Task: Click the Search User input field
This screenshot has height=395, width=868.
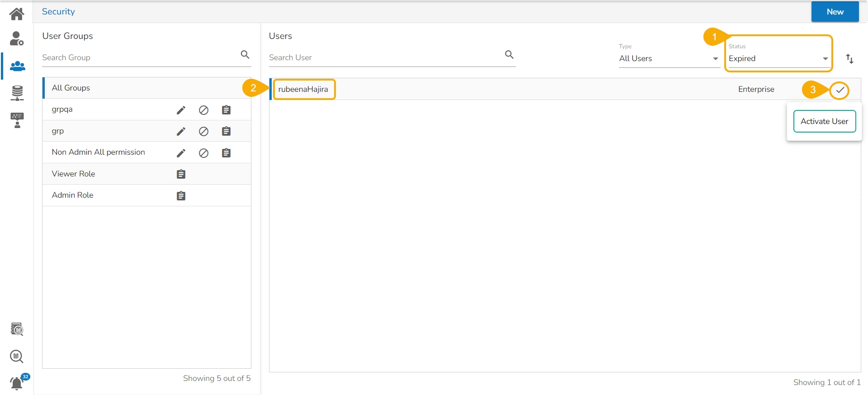Action: coord(384,57)
